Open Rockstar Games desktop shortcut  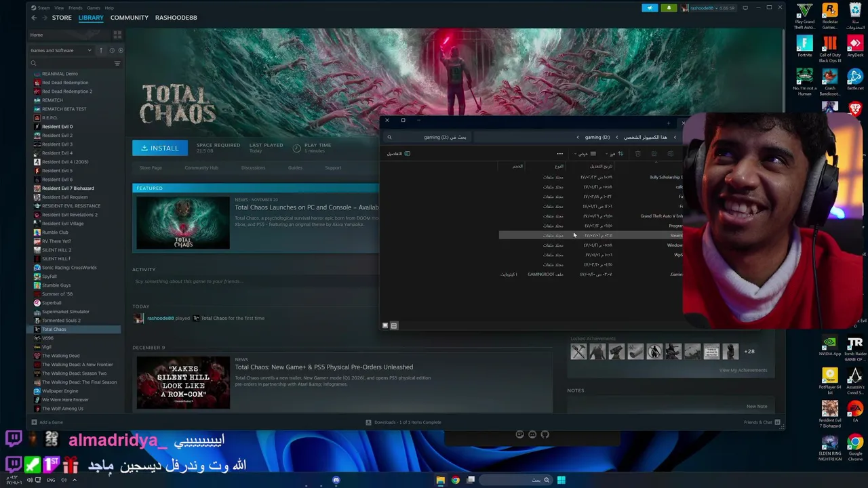point(829,17)
